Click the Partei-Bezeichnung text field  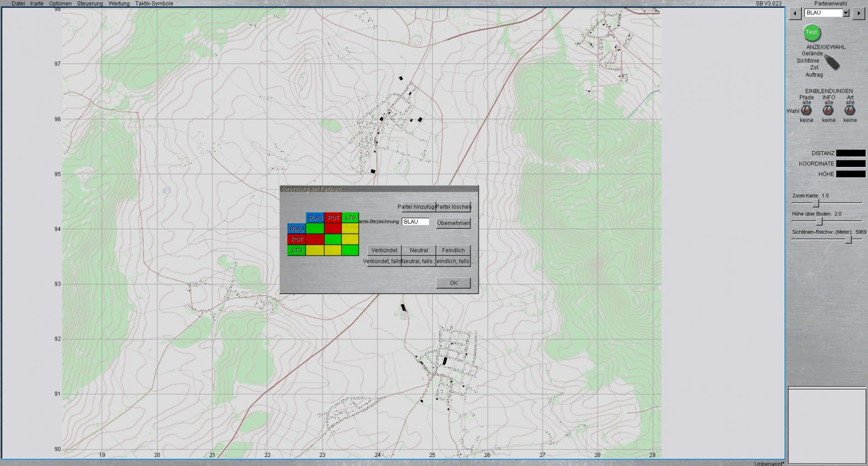point(415,222)
